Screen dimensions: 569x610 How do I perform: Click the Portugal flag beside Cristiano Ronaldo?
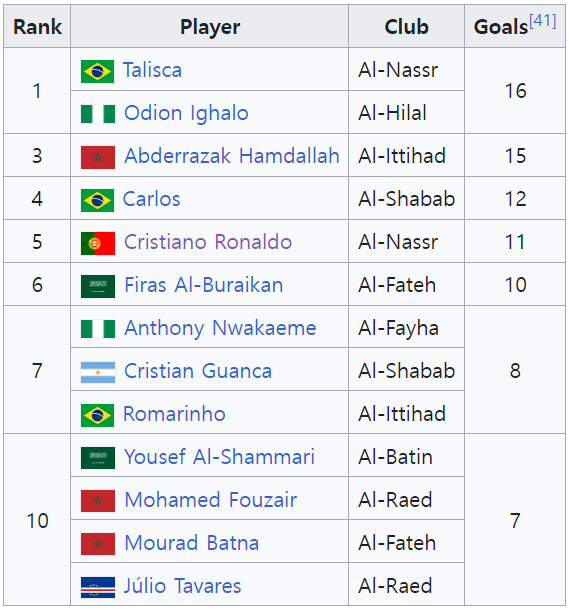click(98, 243)
